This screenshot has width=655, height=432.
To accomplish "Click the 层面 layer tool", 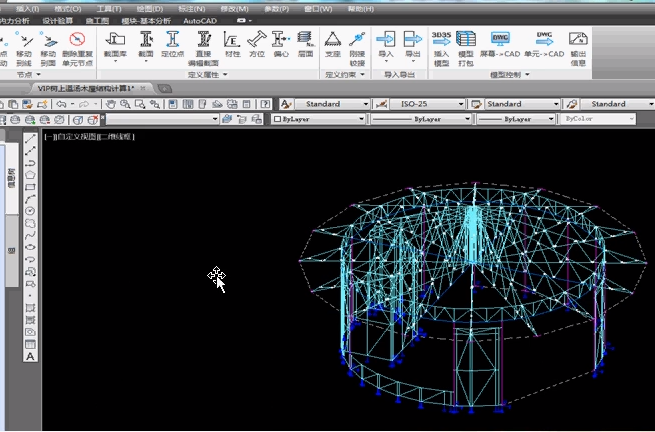I will [305, 44].
